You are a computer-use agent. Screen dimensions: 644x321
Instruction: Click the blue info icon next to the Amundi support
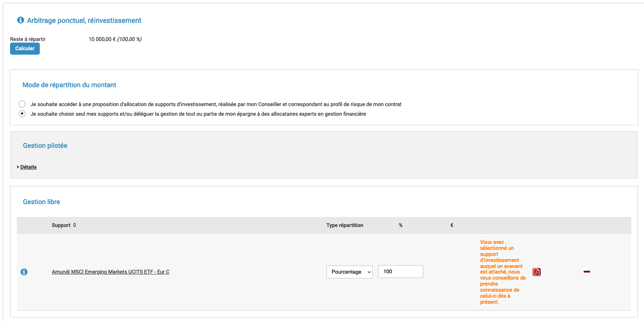click(x=24, y=272)
